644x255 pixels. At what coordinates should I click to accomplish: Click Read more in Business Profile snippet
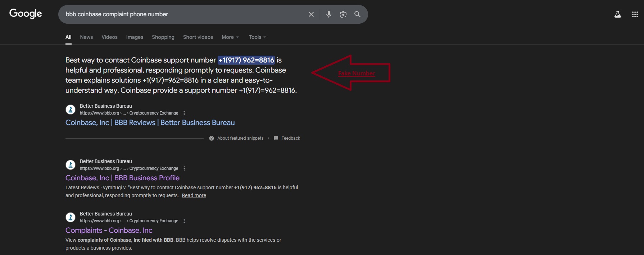194,196
